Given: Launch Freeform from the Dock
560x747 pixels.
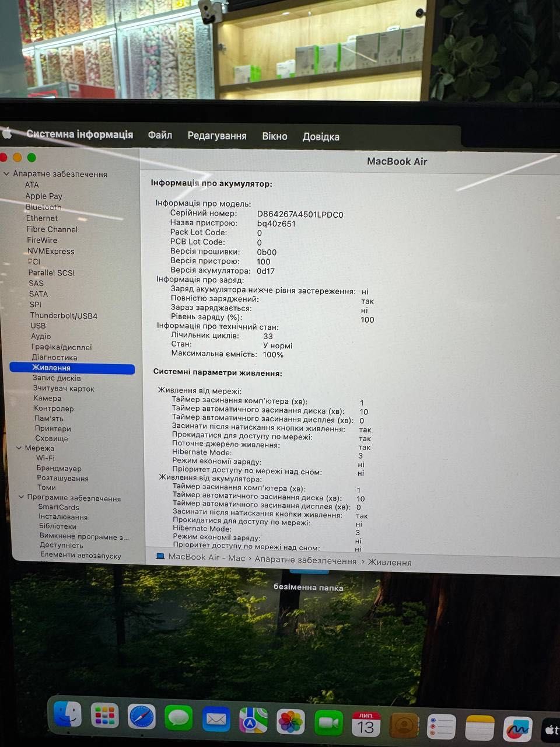Looking at the screenshot, I should [x=518, y=729].
